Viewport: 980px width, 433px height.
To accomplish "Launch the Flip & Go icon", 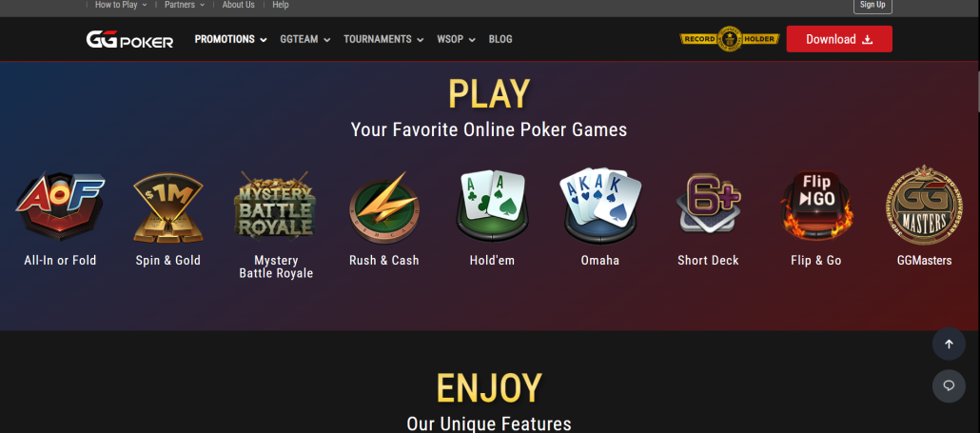I will [x=816, y=206].
